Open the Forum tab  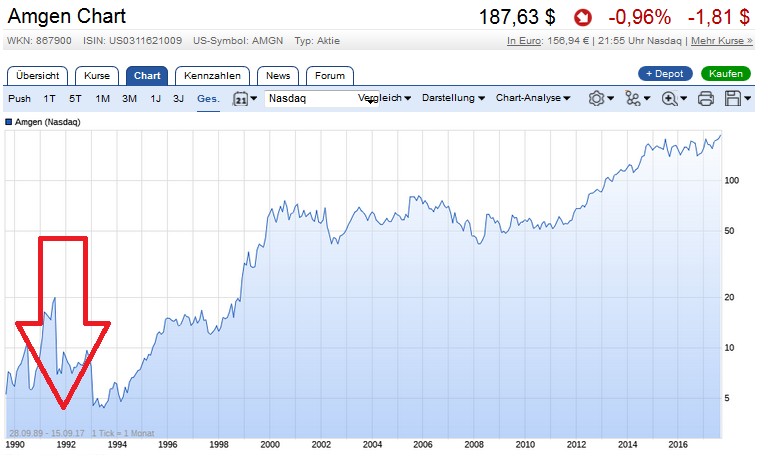[x=330, y=76]
